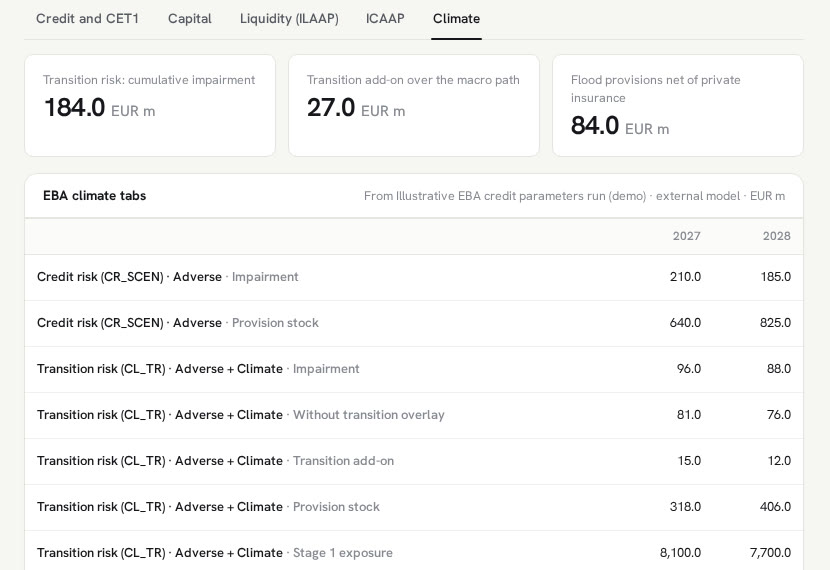Select the 'Without transition overlay' row label
Image resolution: width=830 pixels, height=570 pixels.
[241, 415]
